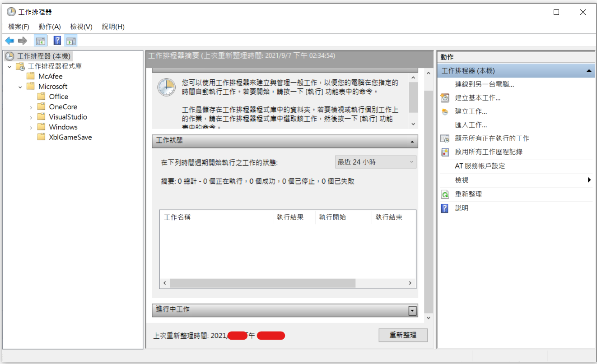Click the 說明 question mark icon in actions
This screenshot has height=364, width=597.
click(x=445, y=208)
